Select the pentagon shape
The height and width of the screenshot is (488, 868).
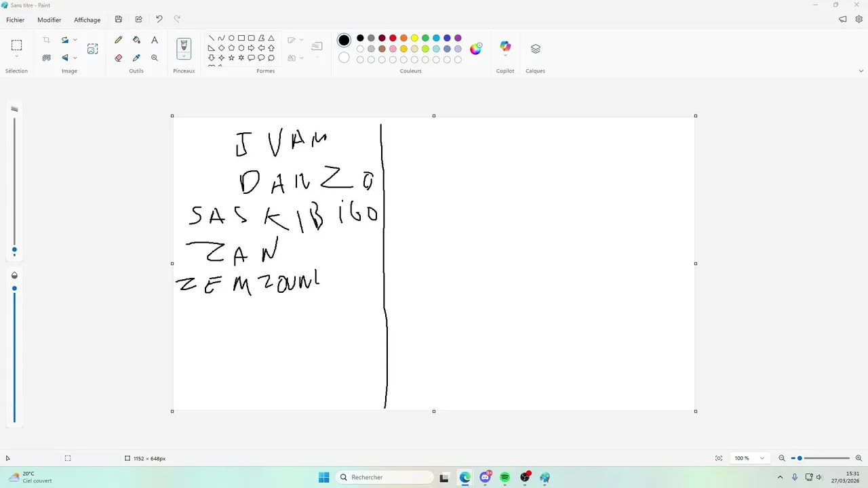(231, 48)
